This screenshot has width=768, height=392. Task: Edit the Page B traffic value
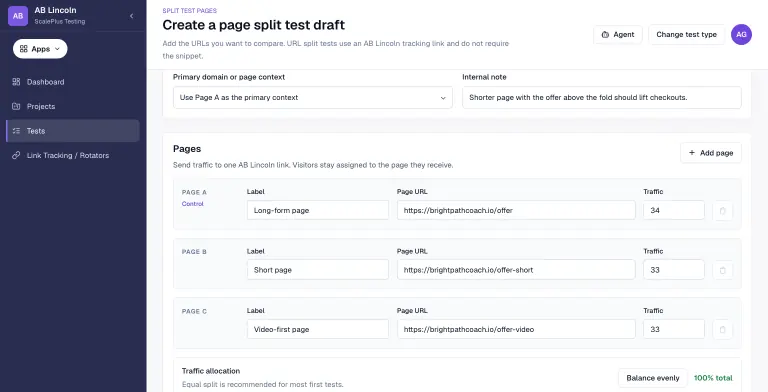[674, 270]
